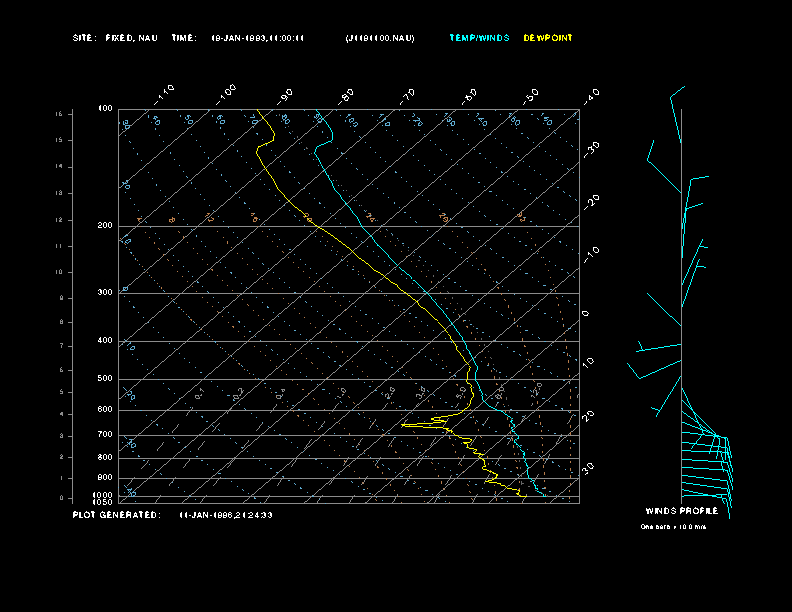Image resolution: width=792 pixels, height=612 pixels.
Task: Click the sounding timestamp after "TIME:"
Action: coord(257,38)
